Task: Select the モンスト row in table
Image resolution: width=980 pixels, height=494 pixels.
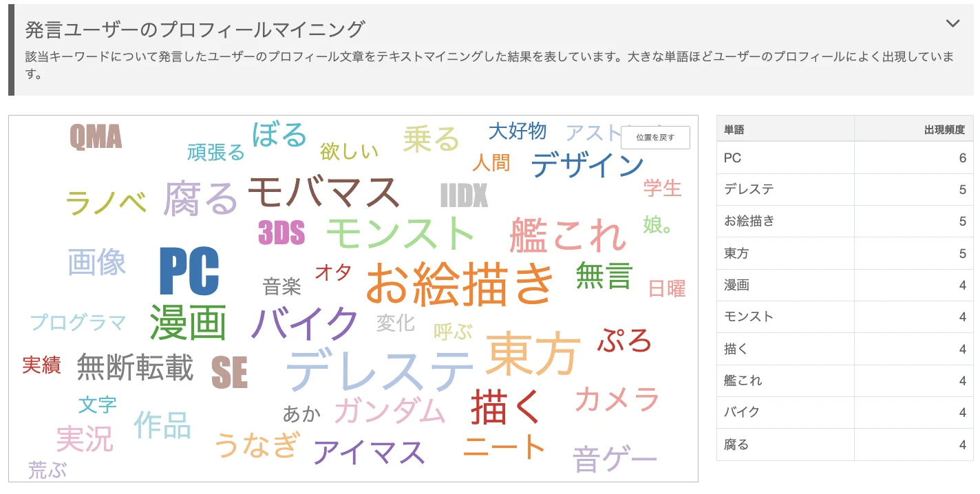Action: (845, 316)
